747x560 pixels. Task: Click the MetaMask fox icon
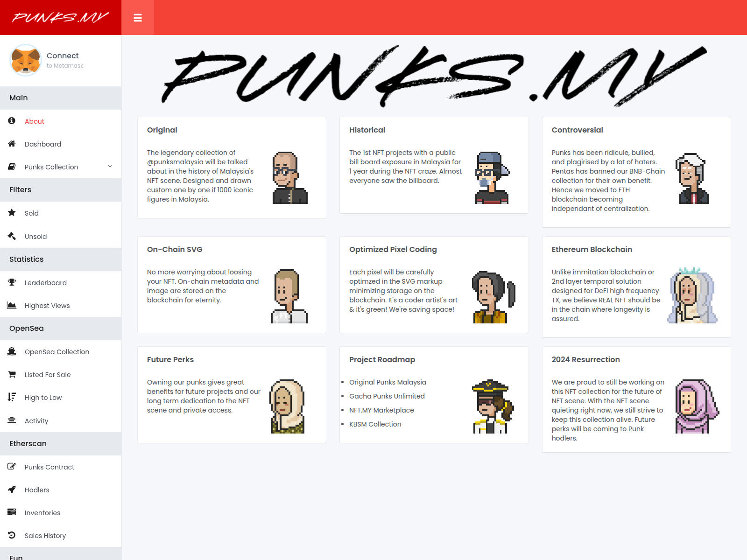(x=26, y=60)
